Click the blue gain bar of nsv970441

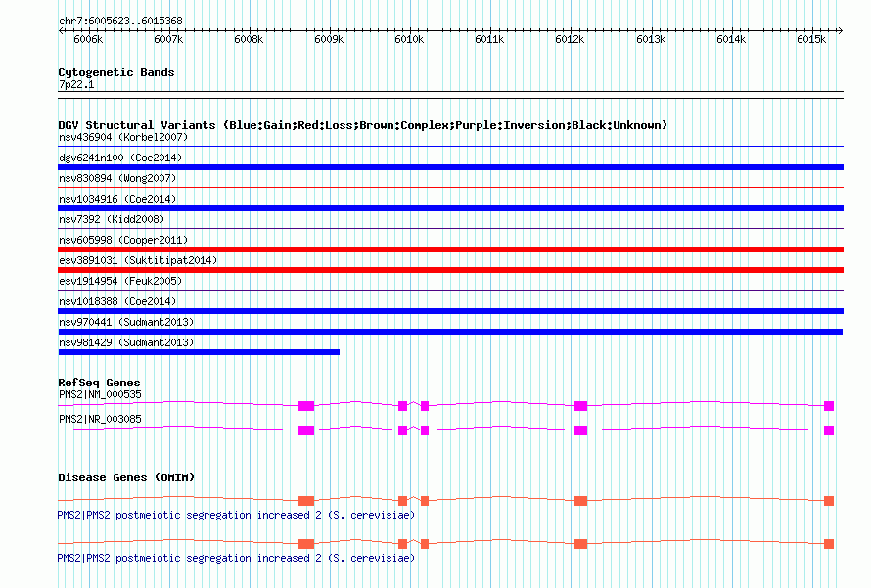pyautogui.click(x=450, y=332)
